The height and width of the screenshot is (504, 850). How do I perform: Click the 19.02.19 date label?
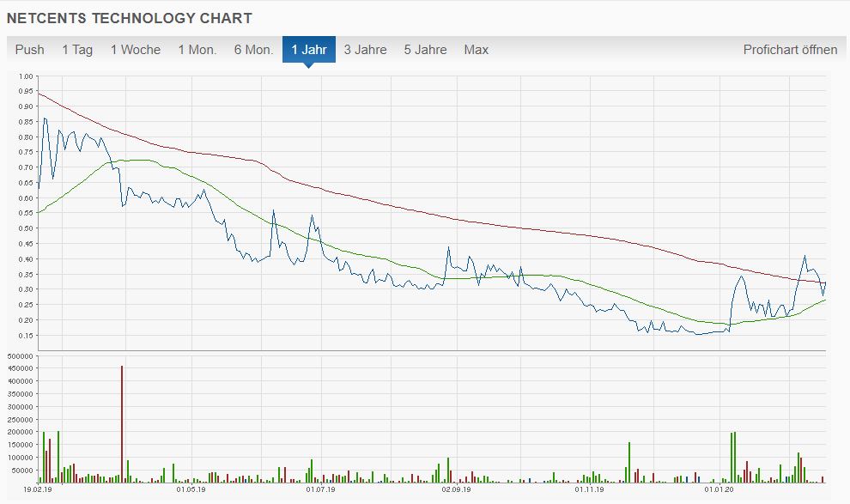point(38,489)
